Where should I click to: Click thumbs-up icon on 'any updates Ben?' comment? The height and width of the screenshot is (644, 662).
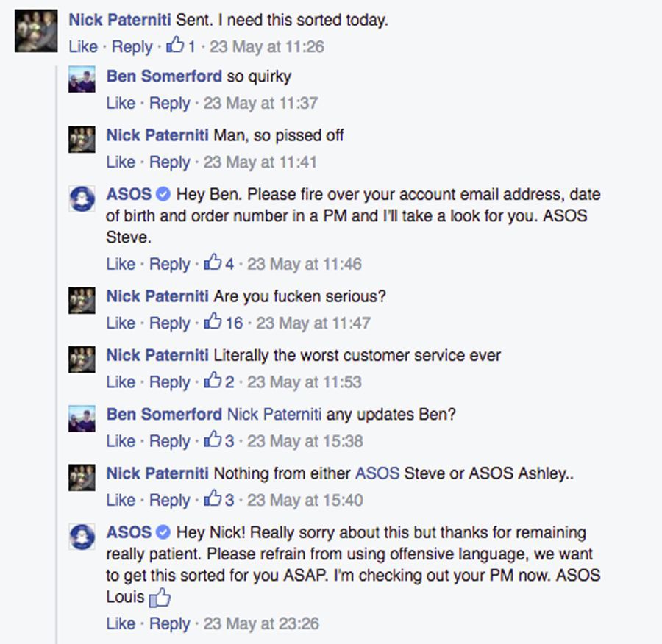pyautogui.click(x=213, y=440)
